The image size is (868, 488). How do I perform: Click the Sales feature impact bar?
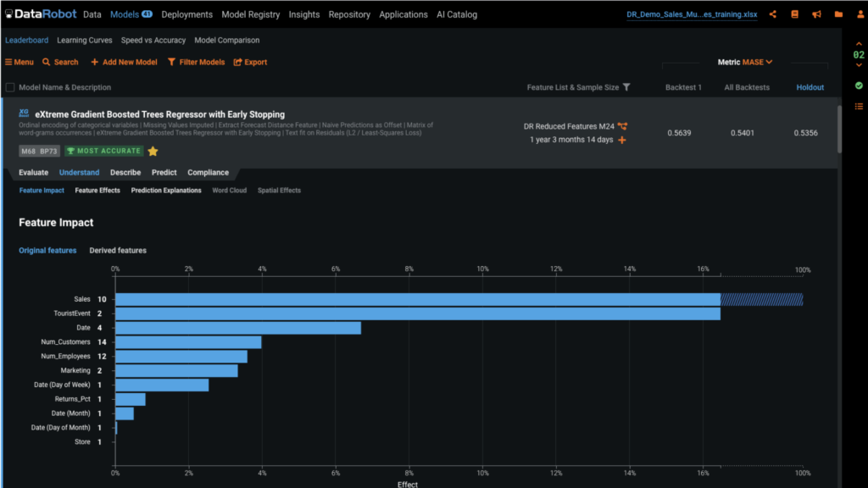click(459, 299)
